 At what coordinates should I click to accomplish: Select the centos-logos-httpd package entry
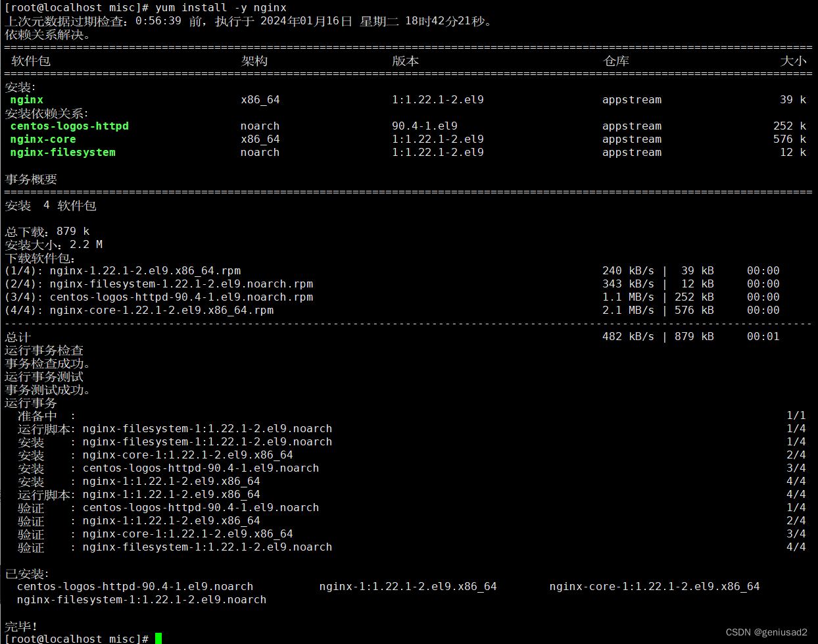68,126
